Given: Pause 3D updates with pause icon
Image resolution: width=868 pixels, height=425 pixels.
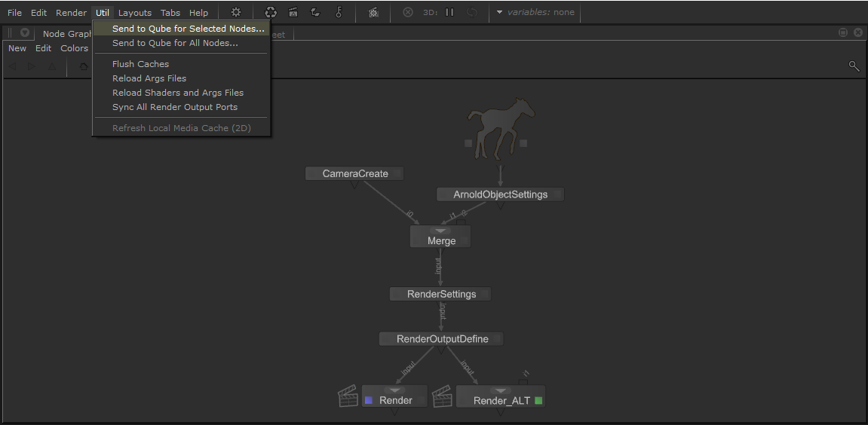Looking at the screenshot, I should (x=449, y=12).
